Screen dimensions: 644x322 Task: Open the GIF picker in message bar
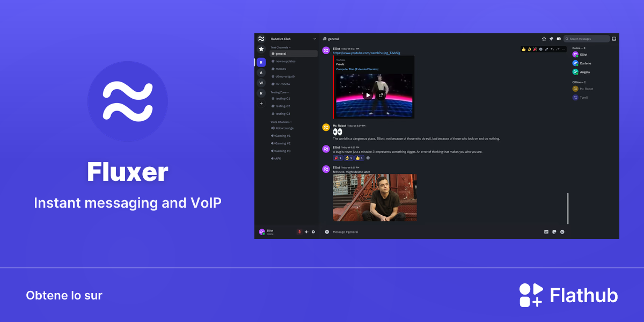(x=546, y=232)
